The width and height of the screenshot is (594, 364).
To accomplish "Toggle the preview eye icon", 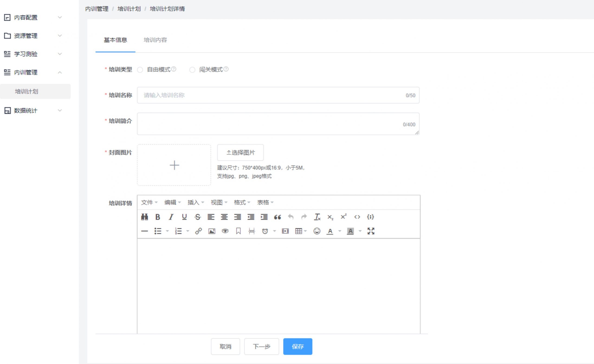I will [x=225, y=231].
